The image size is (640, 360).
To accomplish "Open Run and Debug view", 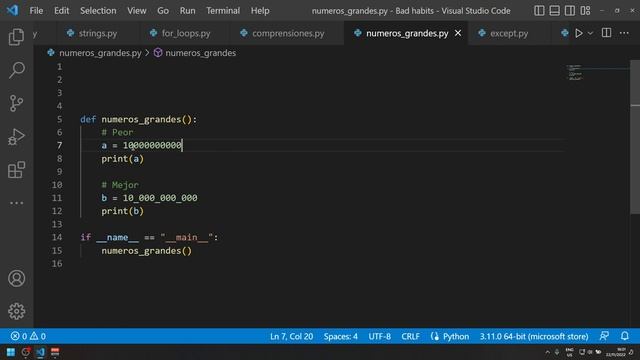I will pos(16,137).
